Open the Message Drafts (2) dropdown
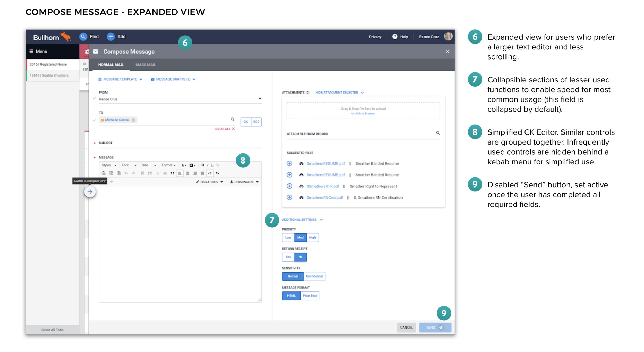 point(173,79)
